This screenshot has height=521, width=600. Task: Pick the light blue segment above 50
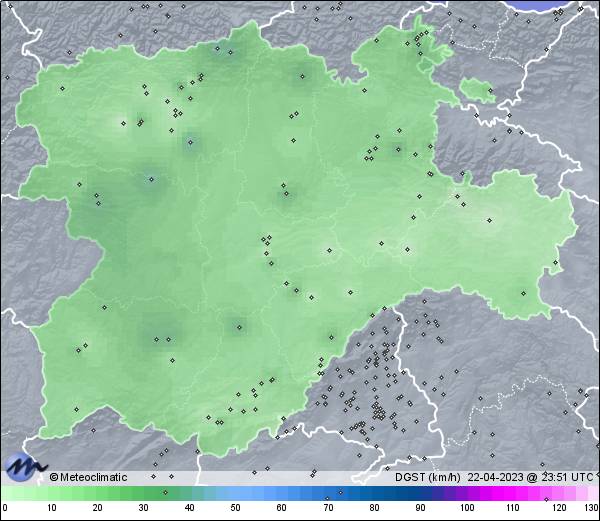tap(236, 493)
